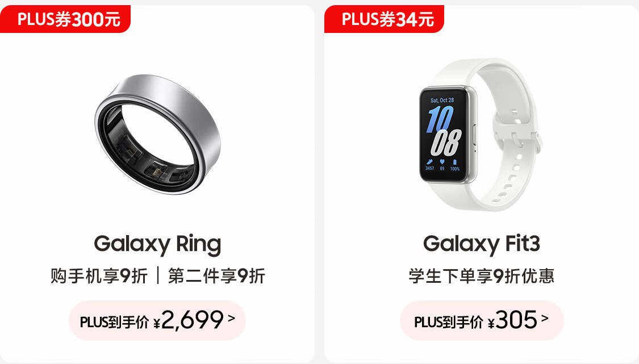Click the 购手机享9折 promo text

point(99,276)
